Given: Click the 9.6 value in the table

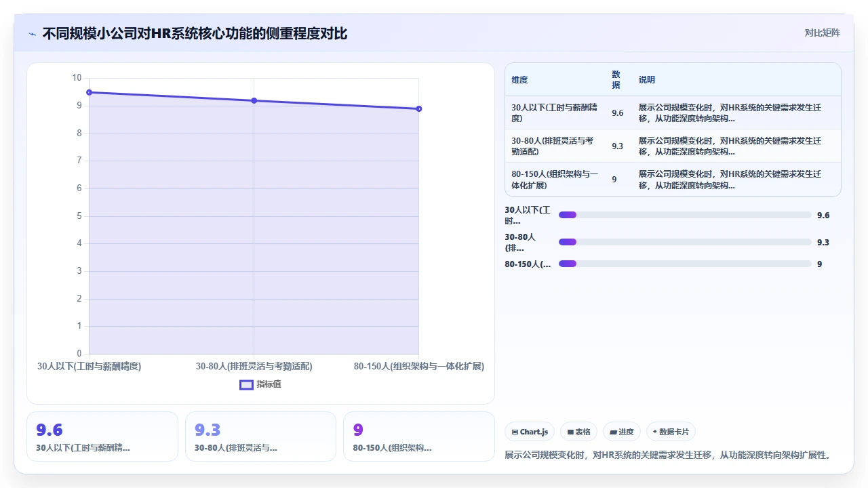Looking at the screenshot, I should tap(617, 113).
